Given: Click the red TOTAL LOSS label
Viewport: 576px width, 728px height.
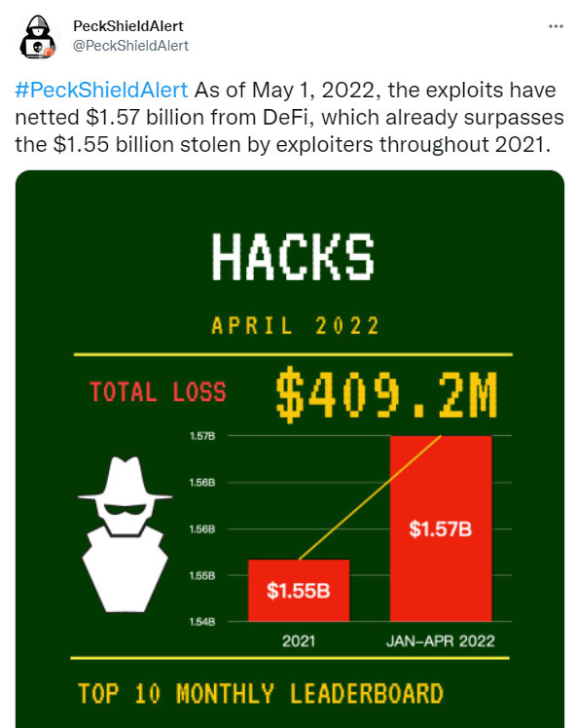Looking at the screenshot, I should coord(158,392).
